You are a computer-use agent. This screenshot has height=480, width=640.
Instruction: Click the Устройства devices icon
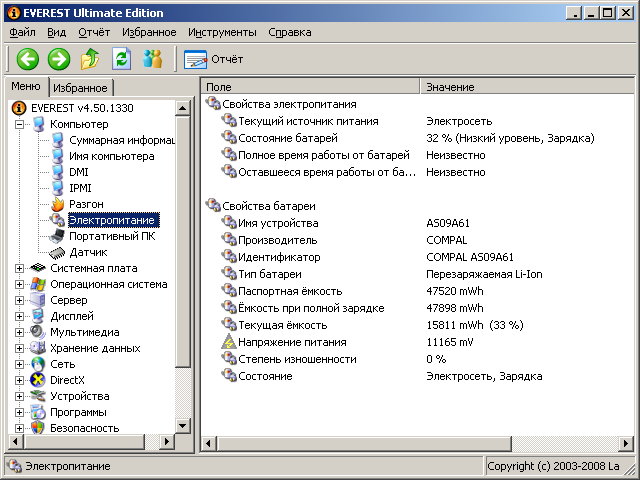pos(38,396)
